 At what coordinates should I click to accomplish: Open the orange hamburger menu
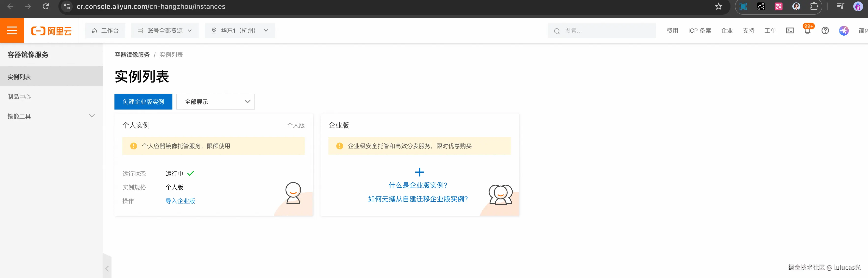pos(12,30)
